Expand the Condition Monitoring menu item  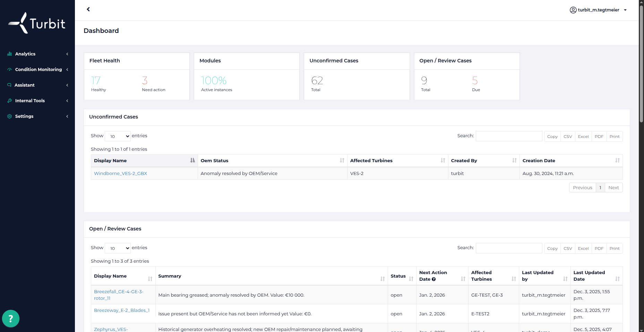pos(37,70)
